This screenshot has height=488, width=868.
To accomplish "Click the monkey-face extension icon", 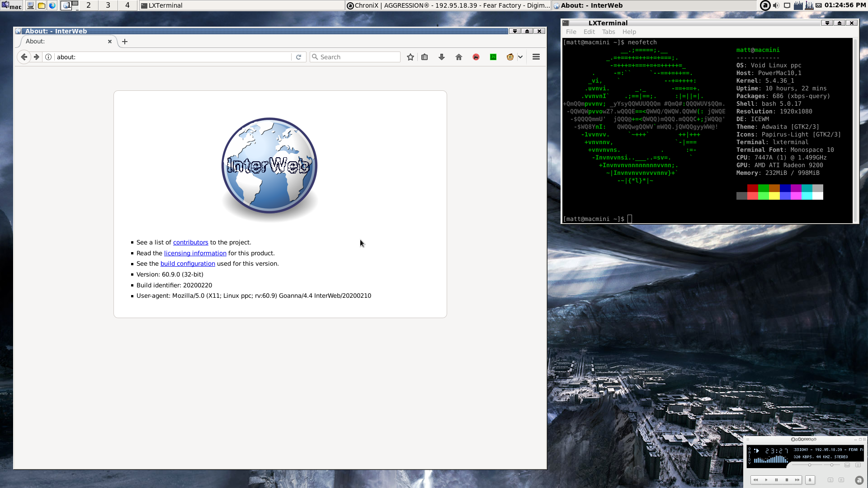I will [510, 57].
